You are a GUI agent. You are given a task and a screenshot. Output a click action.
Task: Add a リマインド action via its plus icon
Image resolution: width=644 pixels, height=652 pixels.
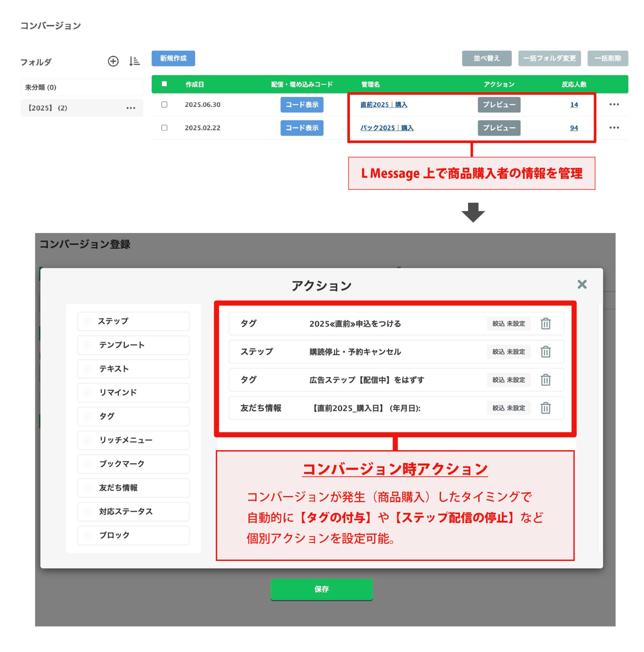click(88, 393)
